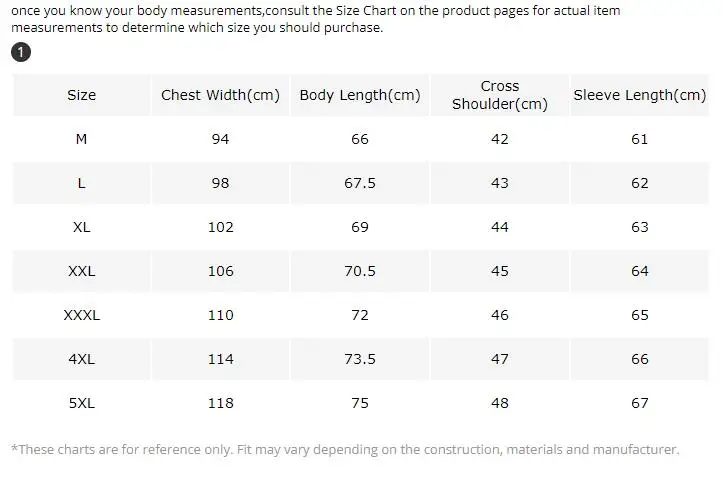Screen dimensions: 724x486
Task: Select chest width value 118
Action: [x=221, y=403]
